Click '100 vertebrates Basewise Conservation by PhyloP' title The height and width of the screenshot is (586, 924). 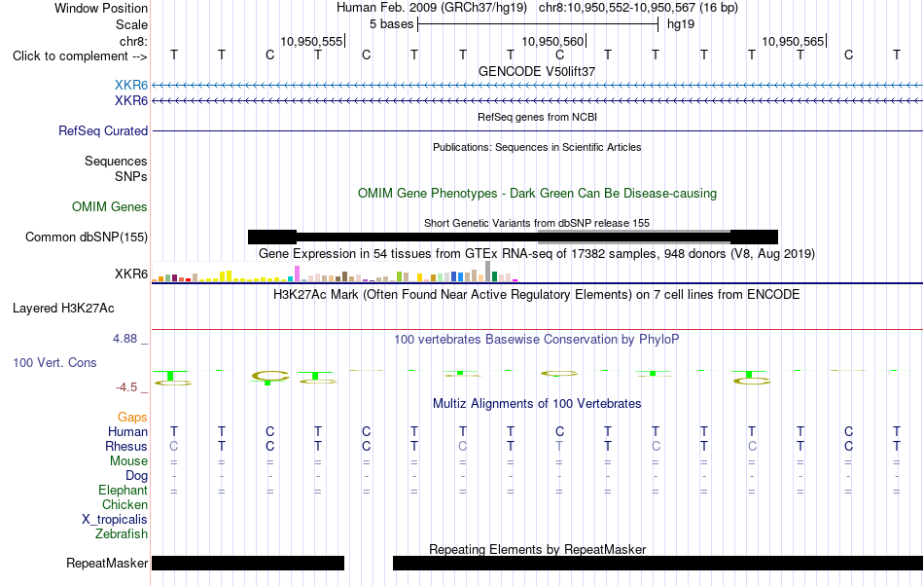tap(537, 339)
